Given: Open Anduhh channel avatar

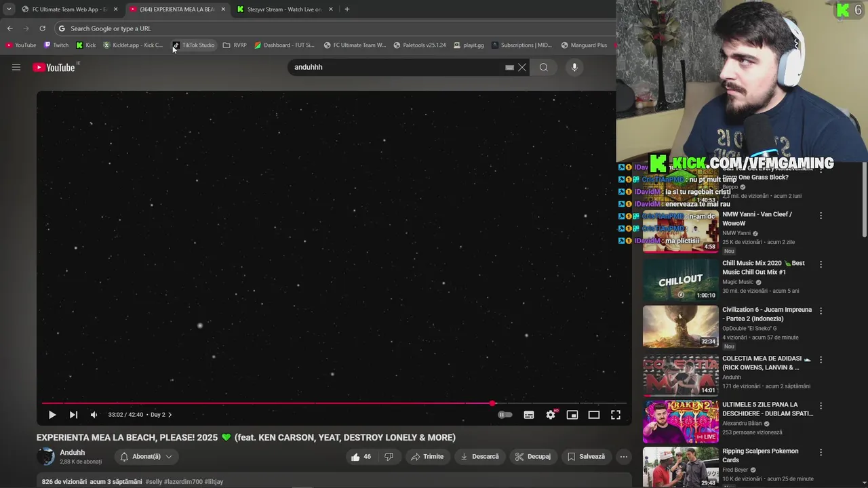Looking at the screenshot, I should click(45, 457).
